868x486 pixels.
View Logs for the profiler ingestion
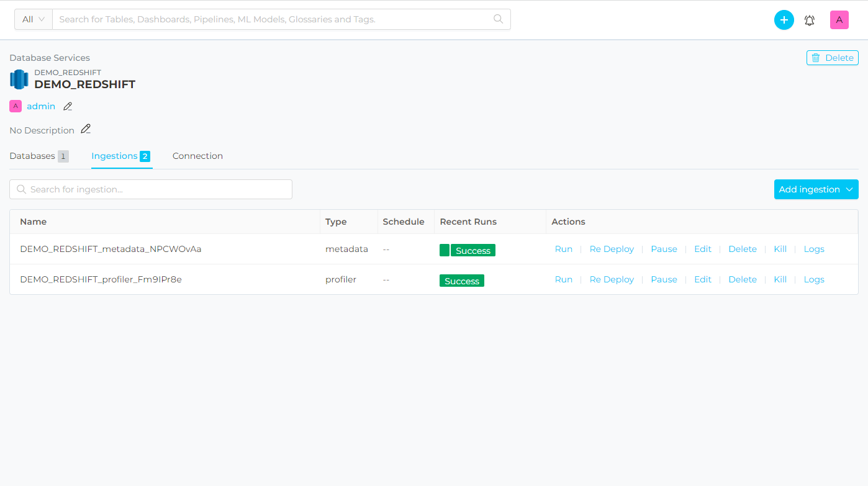(813, 279)
